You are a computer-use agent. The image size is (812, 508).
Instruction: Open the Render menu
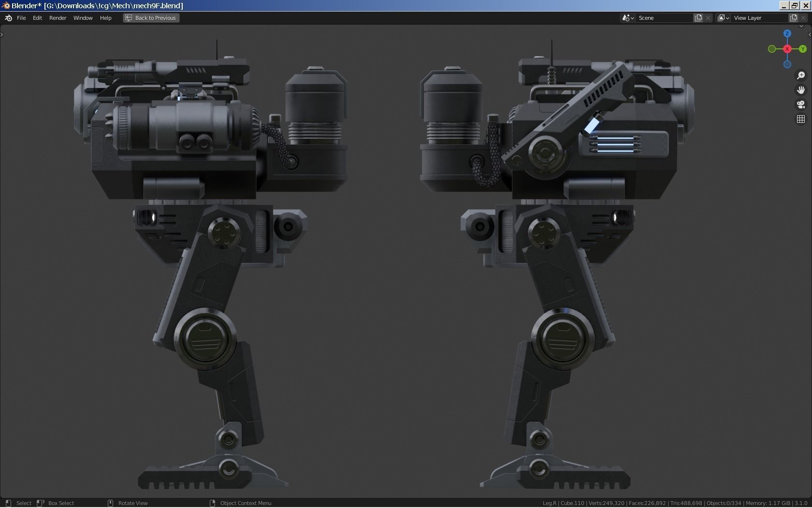[58, 18]
